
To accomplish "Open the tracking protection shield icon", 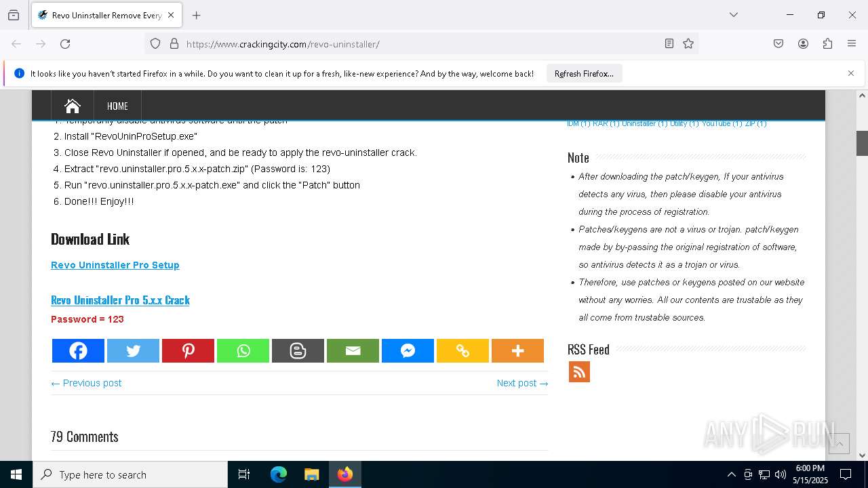I will 155,43.
